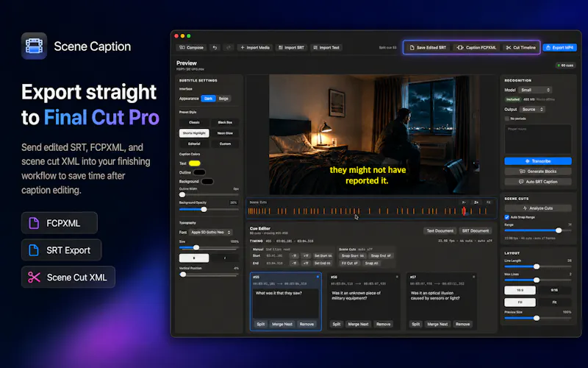Click the pink scissors Scene Cut XML icon

click(34, 277)
